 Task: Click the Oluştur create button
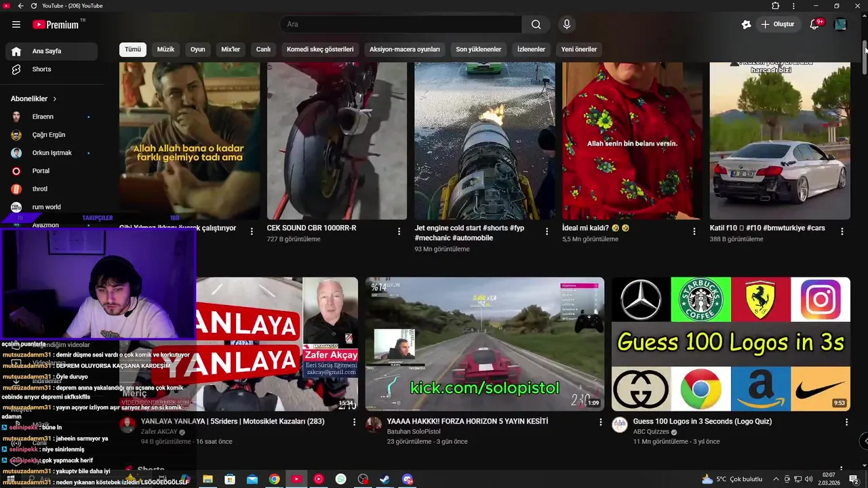(778, 24)
